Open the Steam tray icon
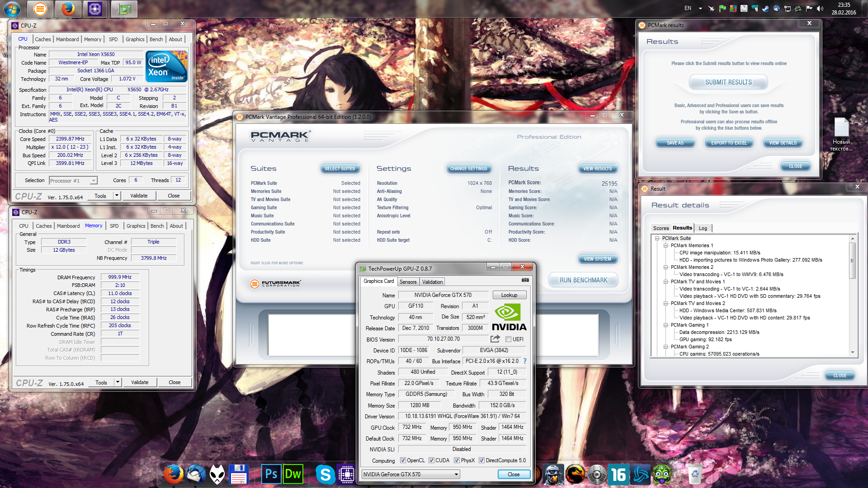The image size is (868, 488). pyautogui.click(x=765, y=9)
